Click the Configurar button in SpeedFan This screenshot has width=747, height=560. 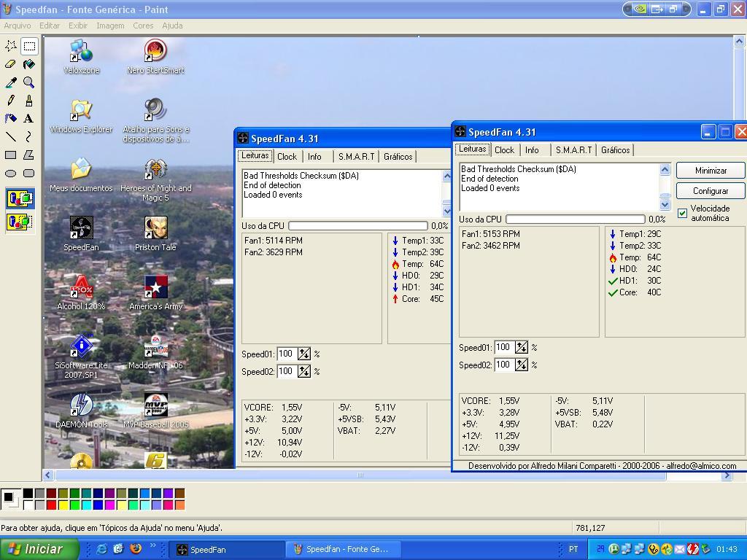(711, 191)
